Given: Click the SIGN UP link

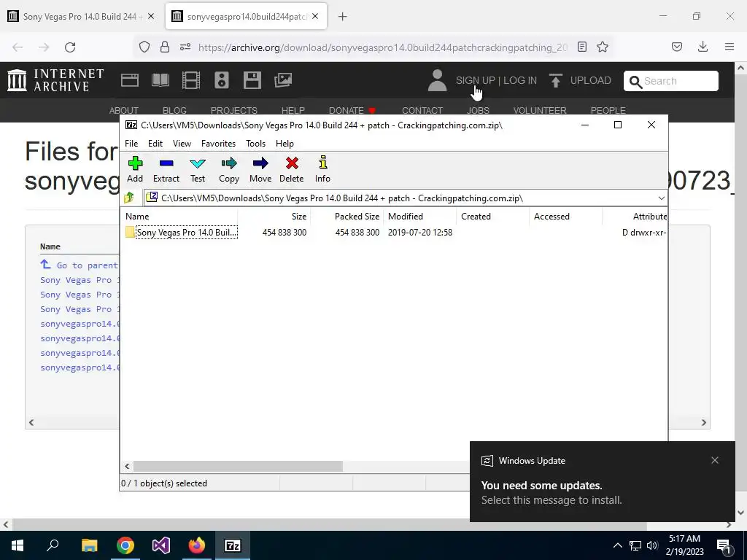Looking at the screenshot, I should 476,80.
